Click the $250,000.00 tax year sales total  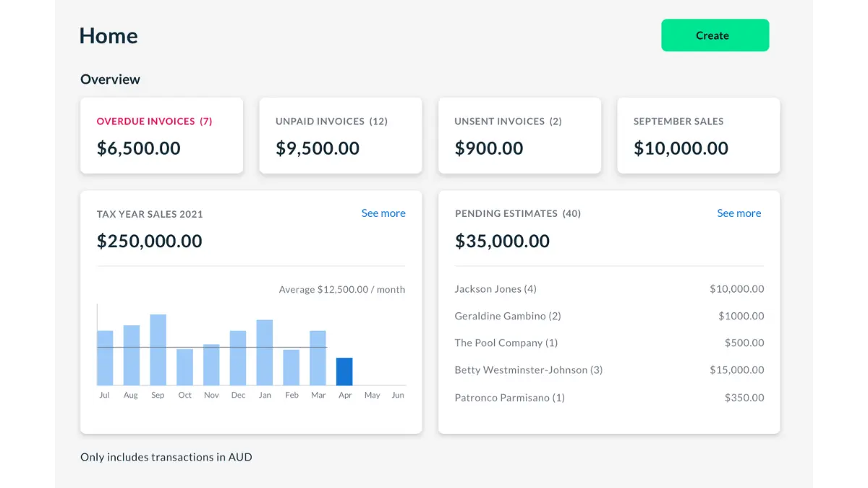click(x=149, y=241)
